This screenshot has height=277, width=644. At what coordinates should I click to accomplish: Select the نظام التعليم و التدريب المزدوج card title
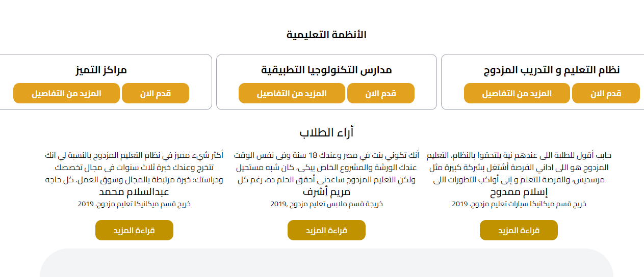click(551, 70)
